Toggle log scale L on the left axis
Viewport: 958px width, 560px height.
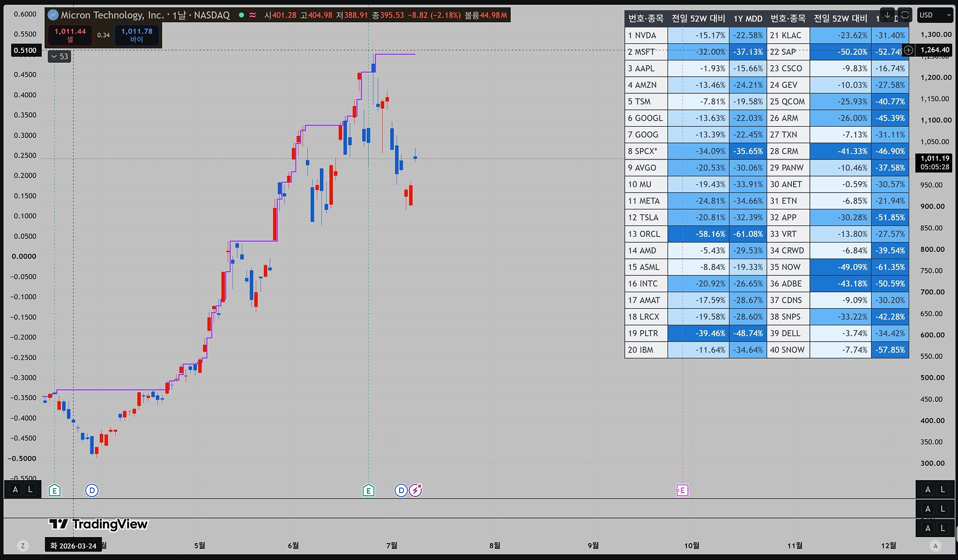(x=30, y=490)
